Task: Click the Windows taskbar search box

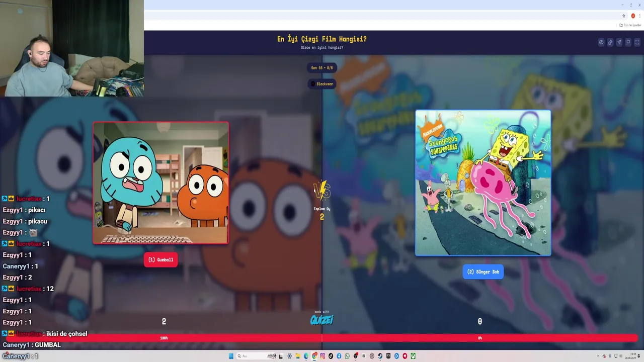Action: pyautogui.click(x=256, y=356)
